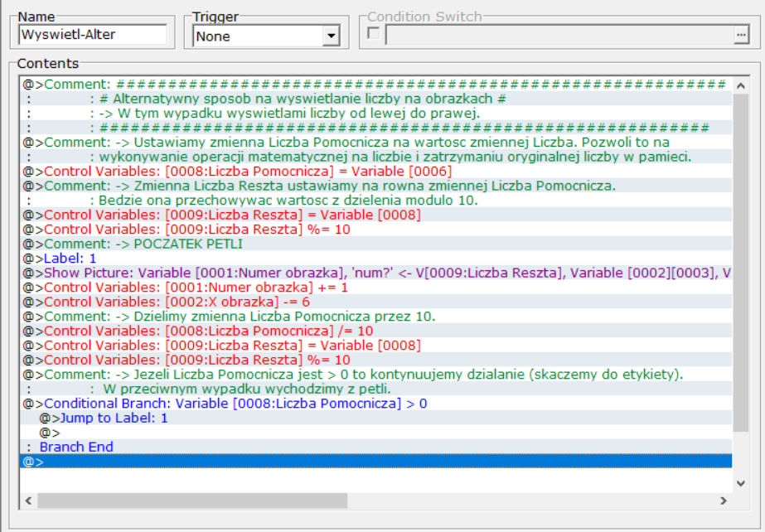Select 'Liczba Pomocnicza] = Variable [0006]' command
The height and width of the screenshot is (532, 765).
point(375,172)
